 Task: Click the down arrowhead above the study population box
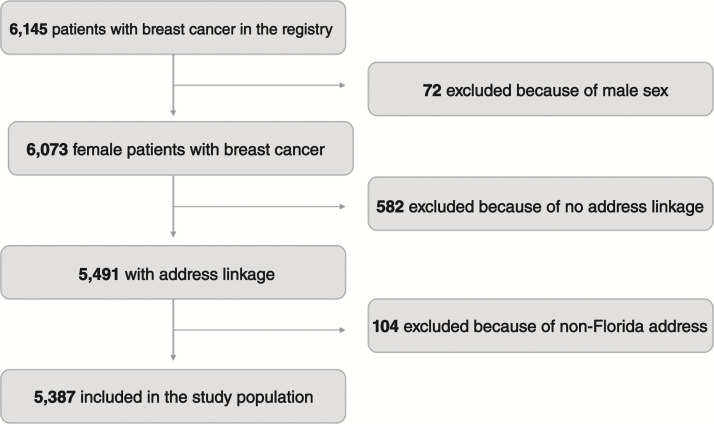pyautogui.click(x=175, y=354)
